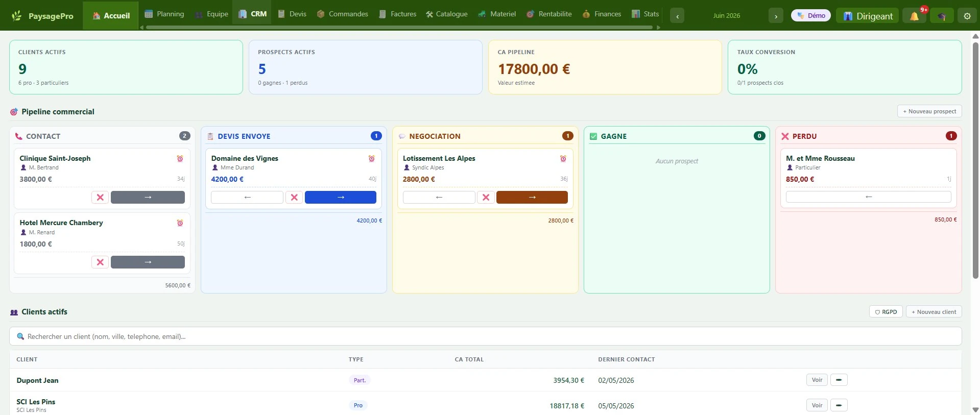Toggle the Démo mode pill
Screen dimensions: 980x415
pos(811,16)
